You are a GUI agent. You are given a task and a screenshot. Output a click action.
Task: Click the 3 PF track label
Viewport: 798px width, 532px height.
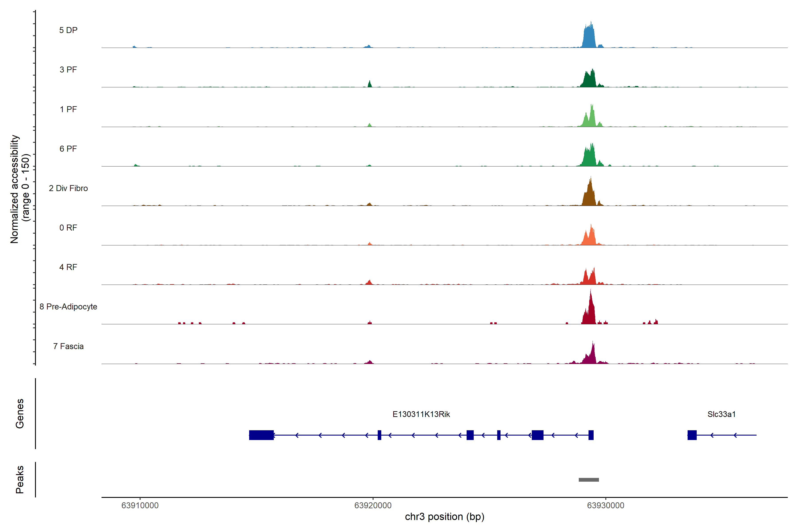(68, 70)
